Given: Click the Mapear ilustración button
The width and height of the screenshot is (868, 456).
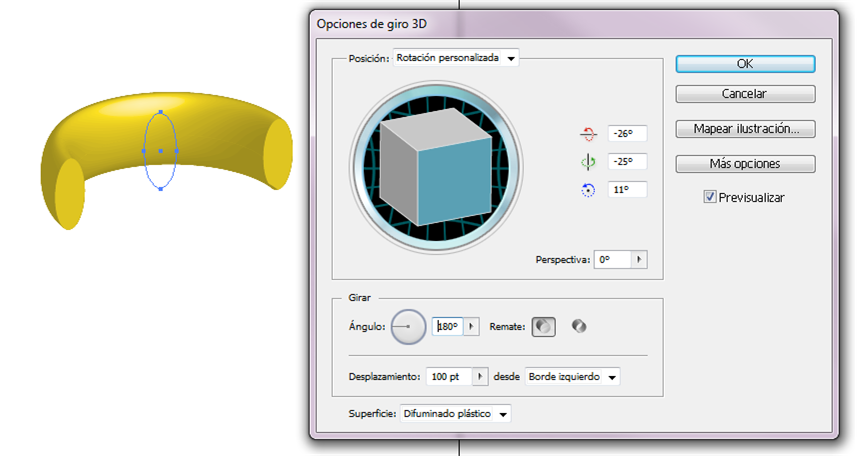Looking at the screenshot, I should tap(745, 129).
